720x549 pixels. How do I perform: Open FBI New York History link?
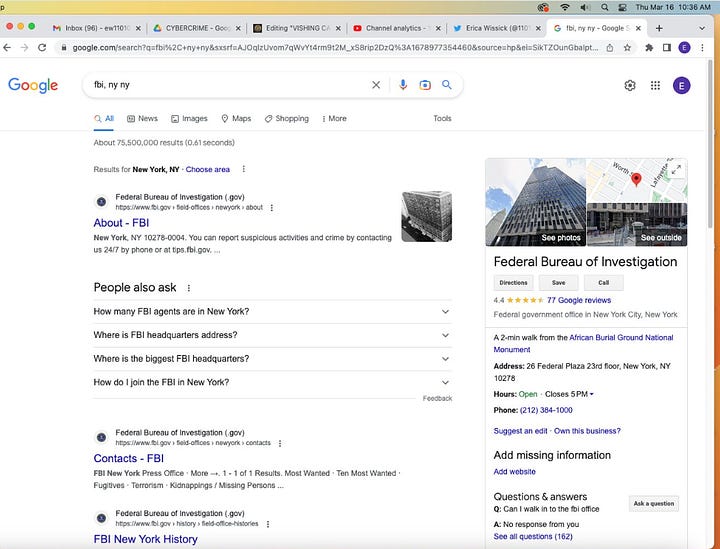coord(146,539)
